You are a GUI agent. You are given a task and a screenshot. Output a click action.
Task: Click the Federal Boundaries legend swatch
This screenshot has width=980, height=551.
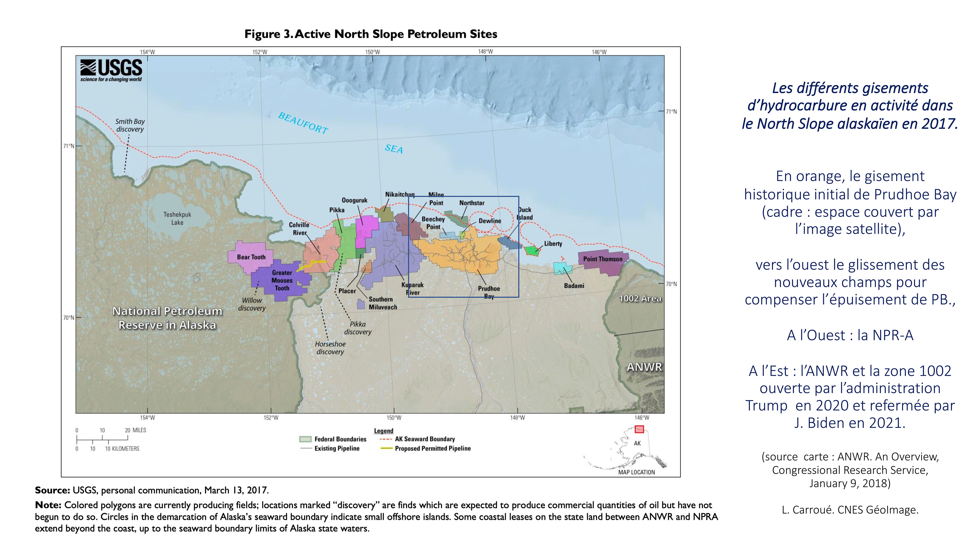coord(305,439)
